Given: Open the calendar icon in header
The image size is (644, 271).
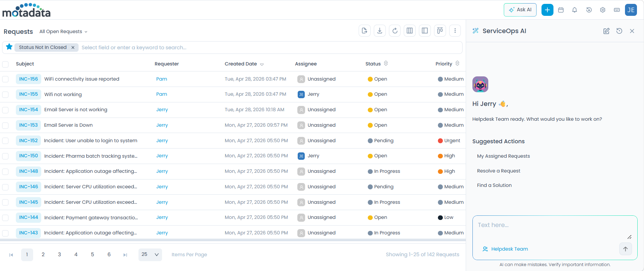Looking at the screenshot, I should click(x=561, y=10).
